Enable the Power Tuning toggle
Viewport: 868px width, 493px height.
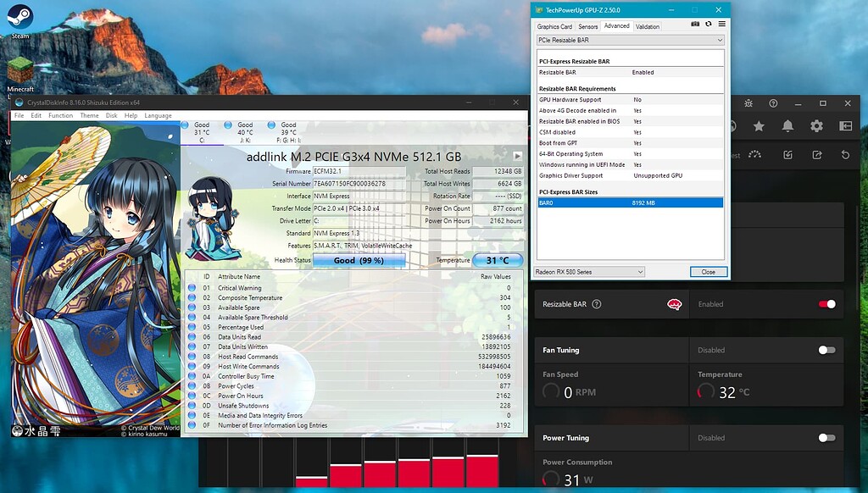click(x=827, y=438)
